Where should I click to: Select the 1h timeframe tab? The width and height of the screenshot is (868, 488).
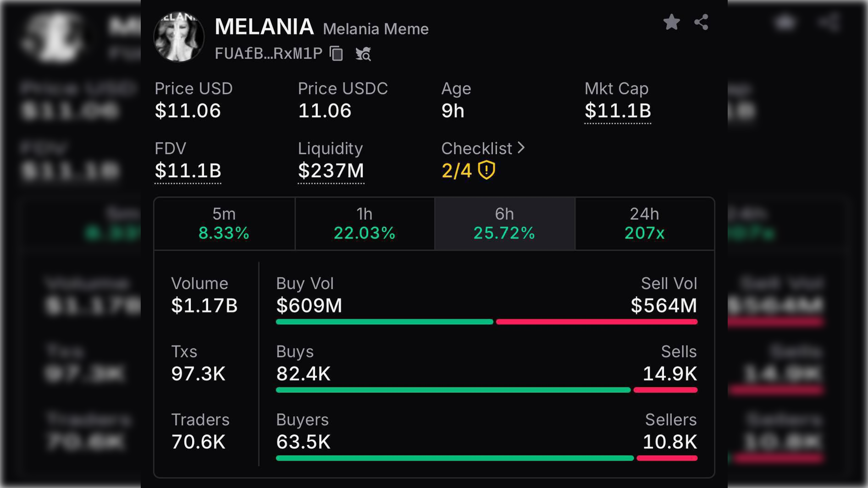coord(365,224)
